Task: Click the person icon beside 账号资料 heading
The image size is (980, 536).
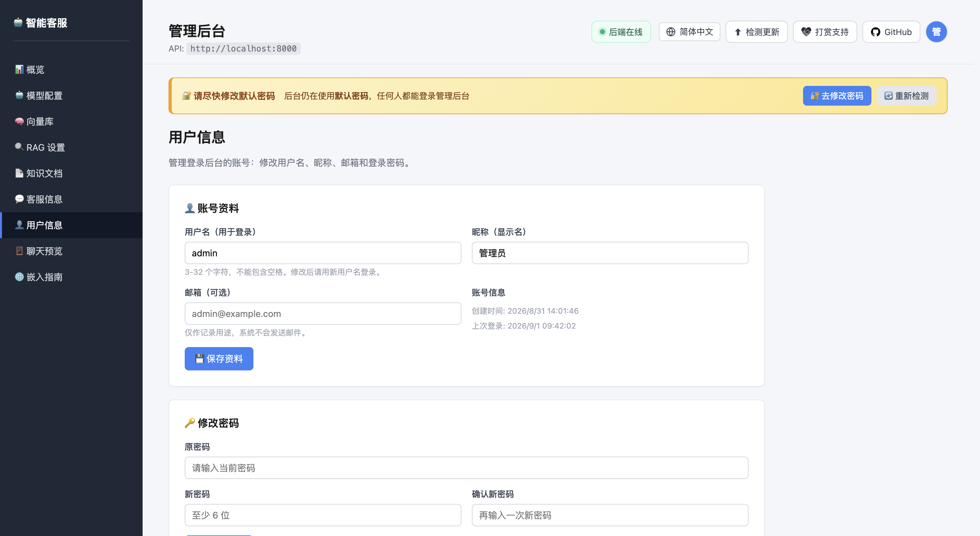Action: coord(190,208)
